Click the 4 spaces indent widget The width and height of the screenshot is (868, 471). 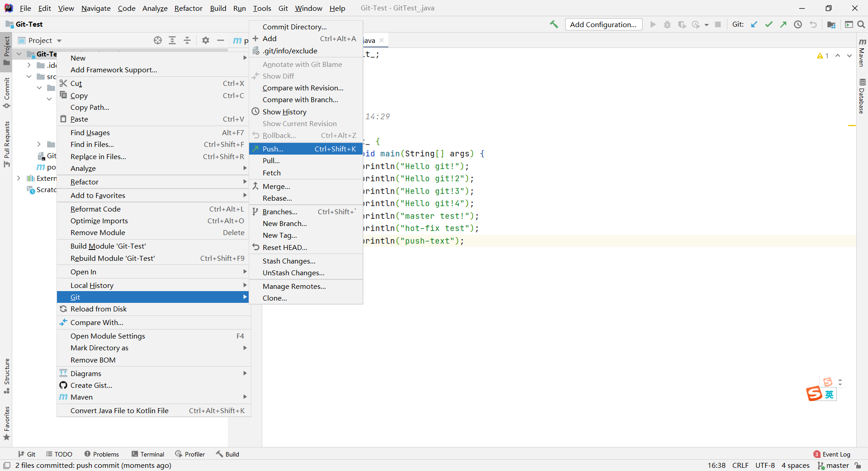click(x=796, y=466)
